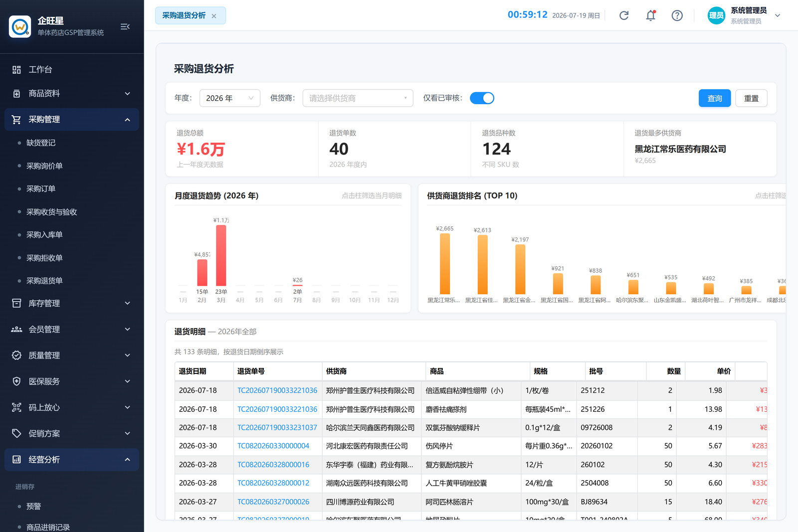This screenshot has height=532, width=798.
Task: Click the 码上放心 QR code icon
Action: click(16, 407)
